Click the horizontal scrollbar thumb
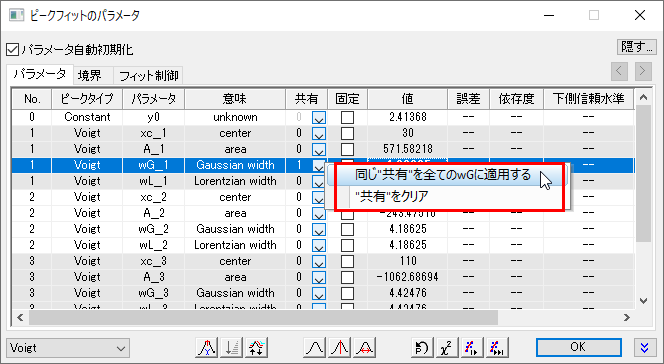664x364 pixels. pos(263,317)
